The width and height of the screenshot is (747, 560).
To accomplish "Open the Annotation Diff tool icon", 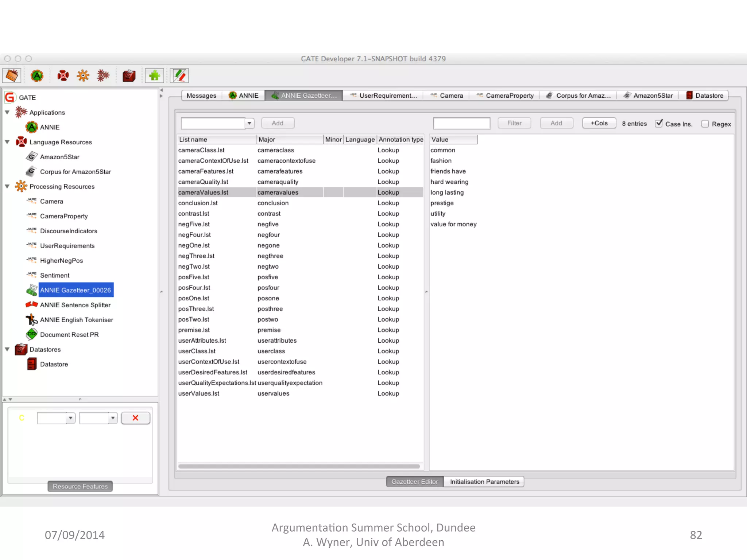I will coord(179,76).
